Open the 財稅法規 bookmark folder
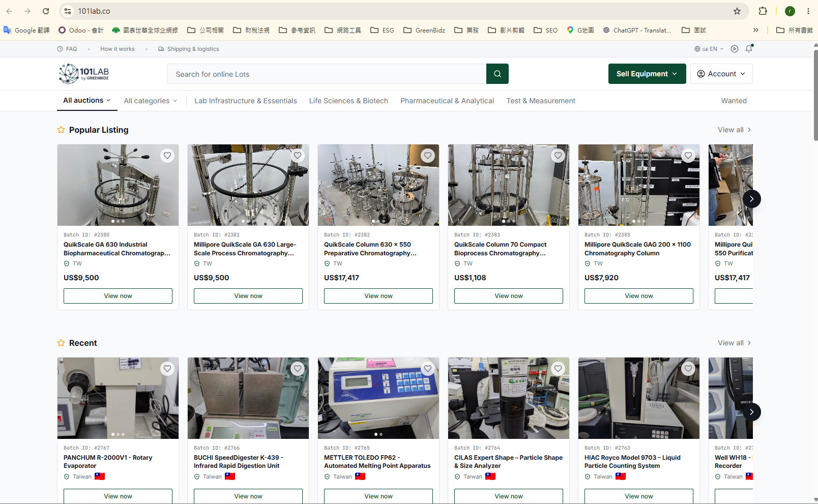 pos(251,31)
